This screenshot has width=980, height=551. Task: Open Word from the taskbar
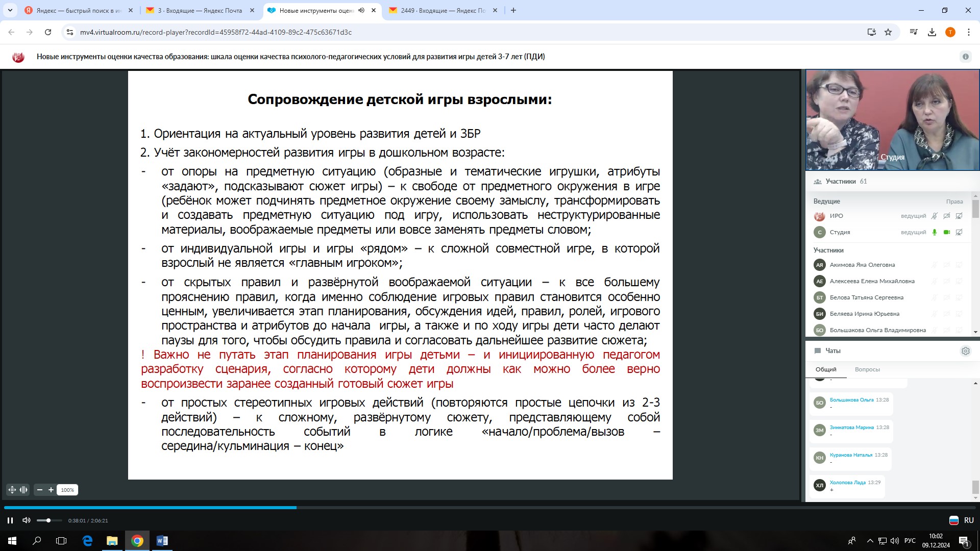click(x=162, y=541)
